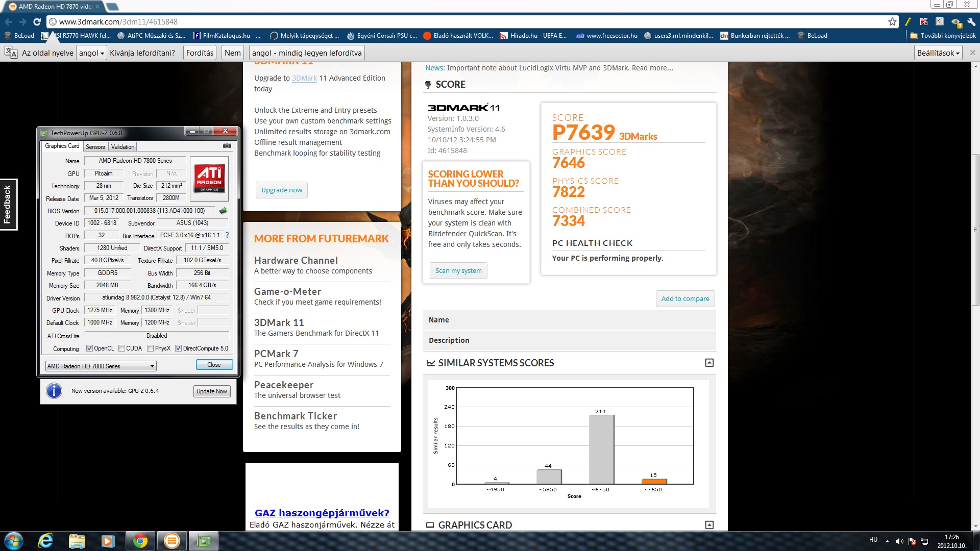Viewport: 980px width, 551px height.
Task: Switch to Validation tab in GPU-Z
Action: [122, 147]
